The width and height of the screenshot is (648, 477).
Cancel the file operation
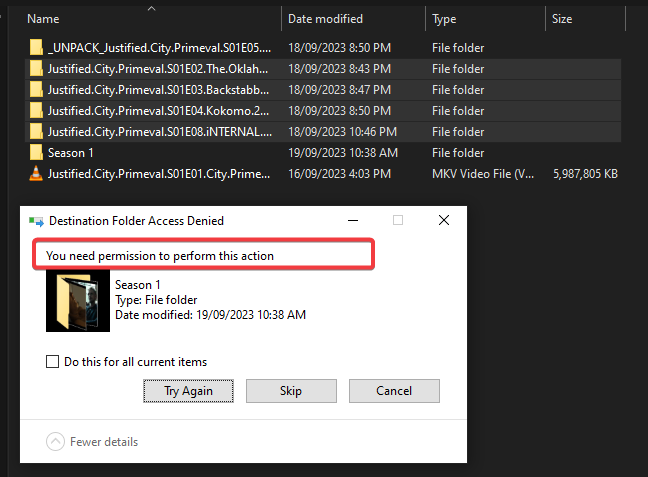tap(394, 391)
